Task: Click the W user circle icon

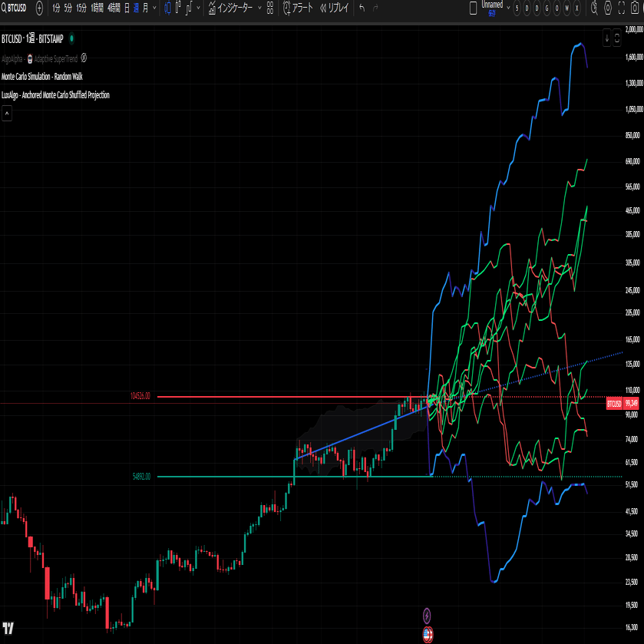Action: point(567,8)
